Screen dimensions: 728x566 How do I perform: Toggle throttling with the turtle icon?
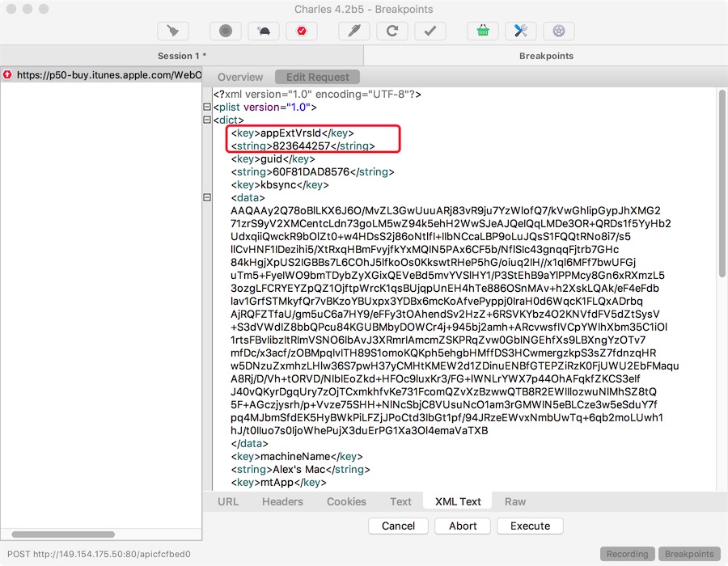pos(264,31)
